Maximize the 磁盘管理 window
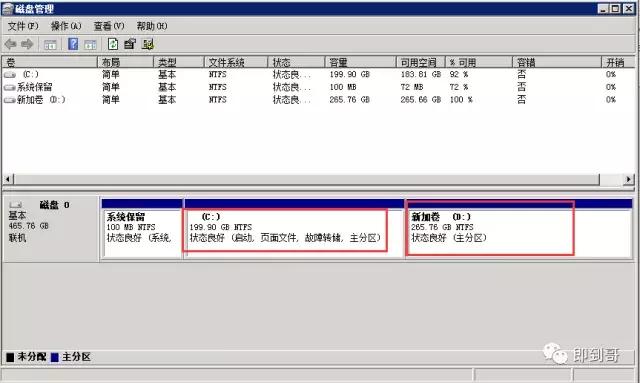The image size is (640, 383). click(x=616, y=9)
